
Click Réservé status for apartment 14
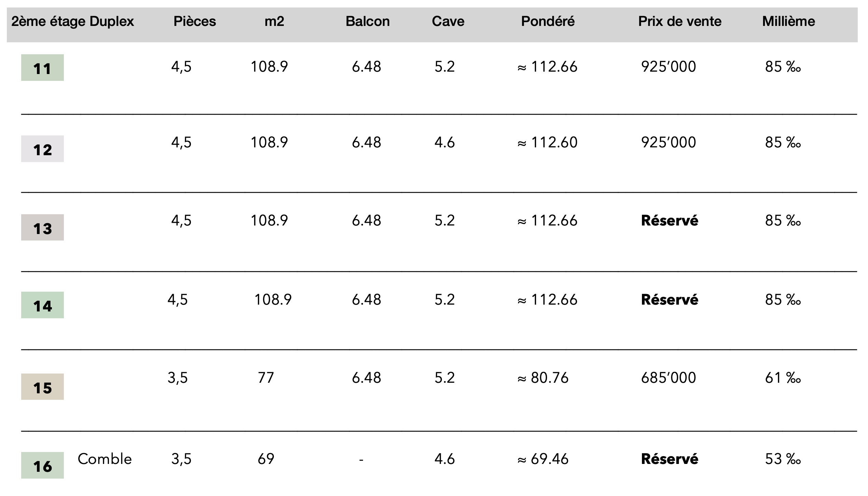pyautogui.click(x=669, y=300)
